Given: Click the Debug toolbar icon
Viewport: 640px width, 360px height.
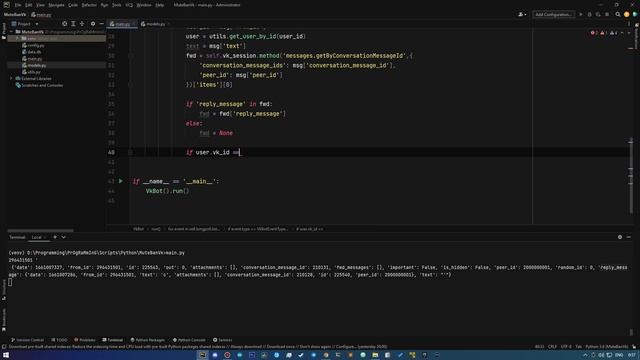Looking at the screenshot, I should (x=589, y=14).
